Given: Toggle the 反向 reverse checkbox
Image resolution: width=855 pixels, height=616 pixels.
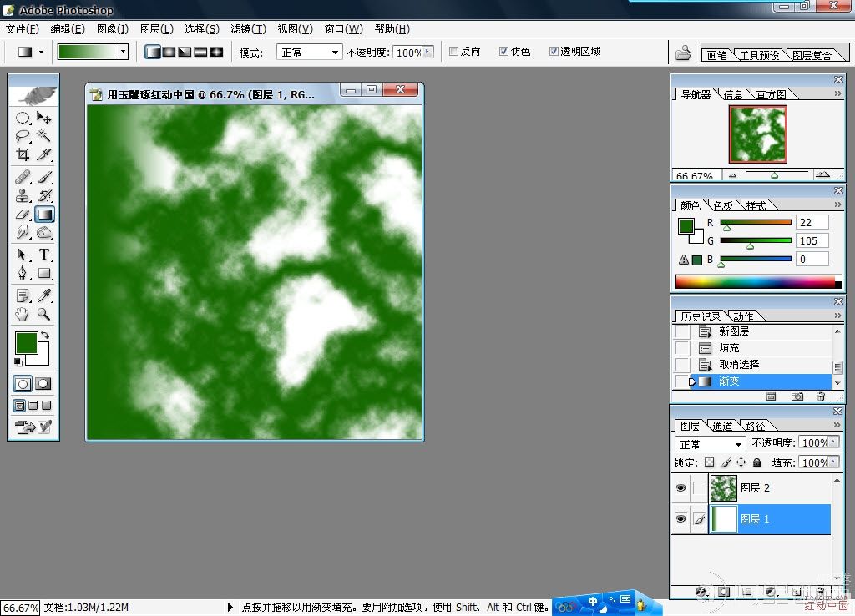Looking at the screenshot, I should (x=453, y=51).
